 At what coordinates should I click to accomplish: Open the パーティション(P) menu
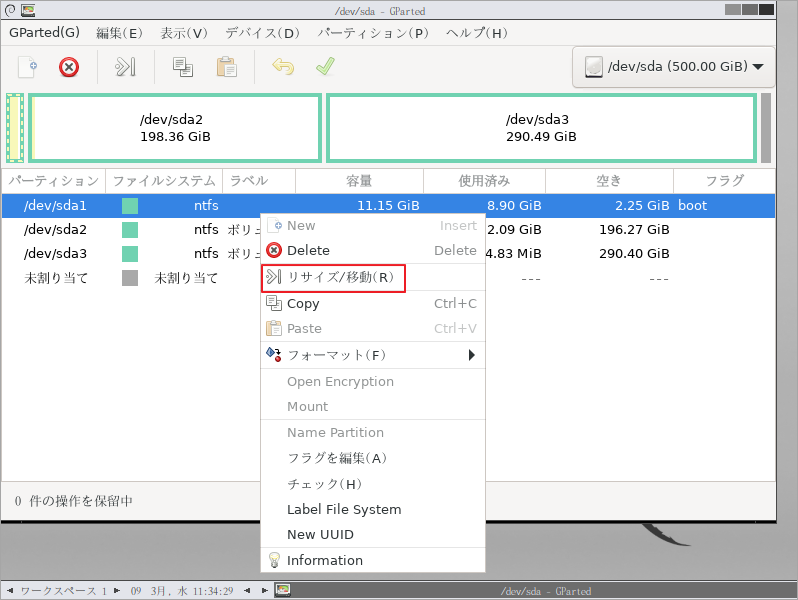tap(373, 33)
